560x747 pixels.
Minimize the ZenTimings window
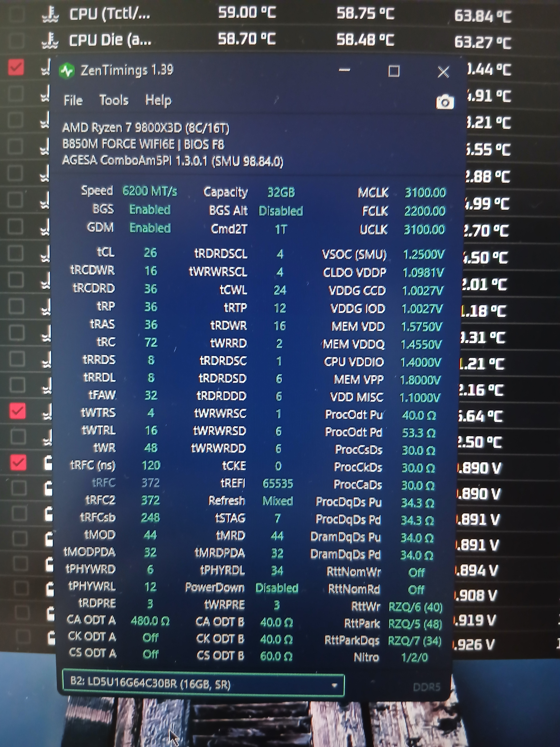(x=344, y=71)
